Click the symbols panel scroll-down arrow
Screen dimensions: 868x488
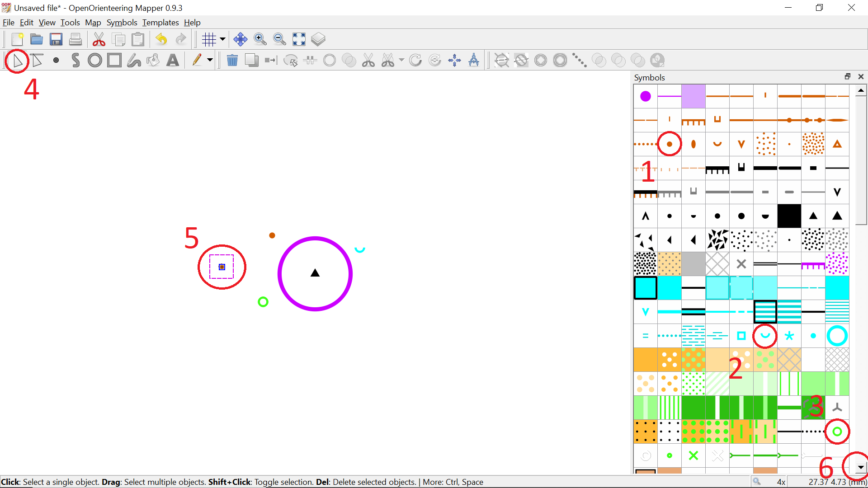click(x=861, y=467)
